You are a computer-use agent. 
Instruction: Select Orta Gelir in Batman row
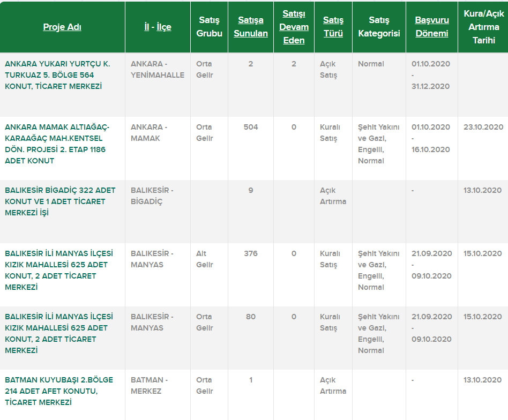pos(204,385)
